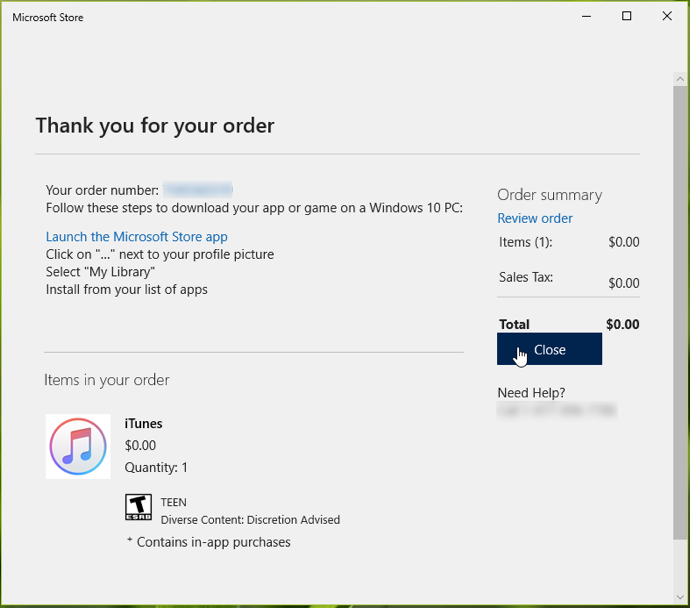Click the blurred order number value
The image size is (690, 608).
[198, 190]
